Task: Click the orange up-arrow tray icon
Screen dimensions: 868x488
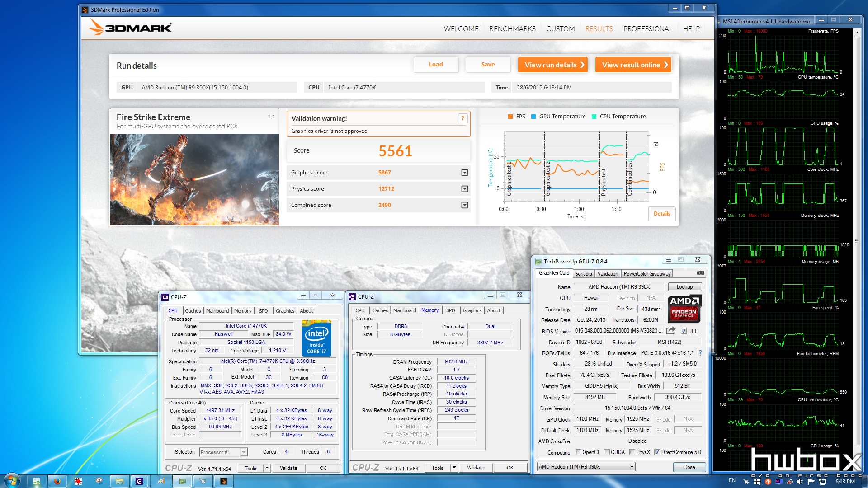Action: pyautogui.click(x=768, y=482)
